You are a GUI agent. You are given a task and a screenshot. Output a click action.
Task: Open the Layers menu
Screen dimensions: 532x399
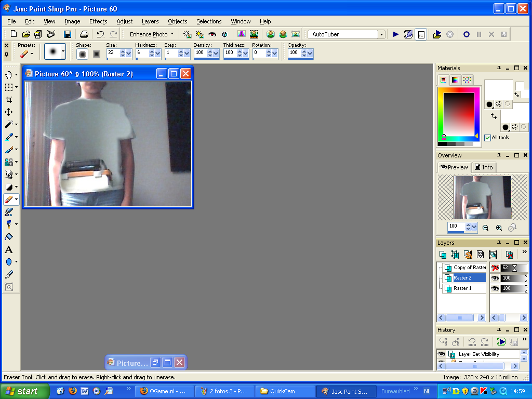click(150, 21)
